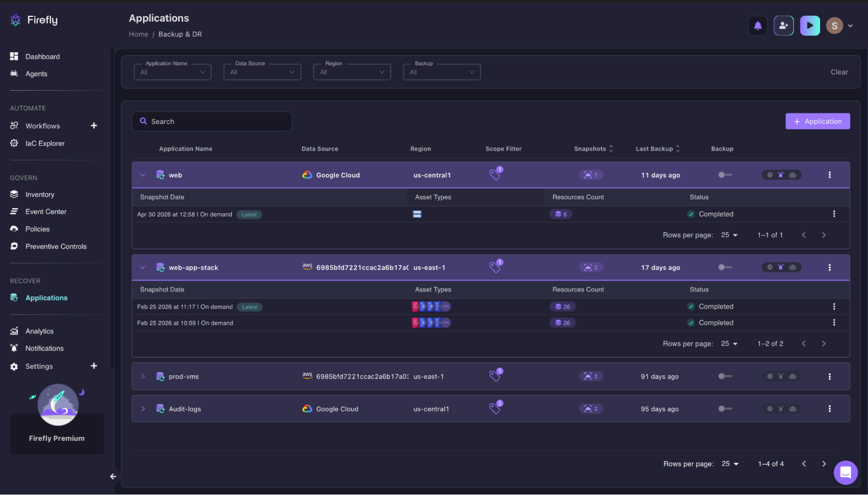Click the play tutorial icon
Screen dimensions: 868x495
810,26
